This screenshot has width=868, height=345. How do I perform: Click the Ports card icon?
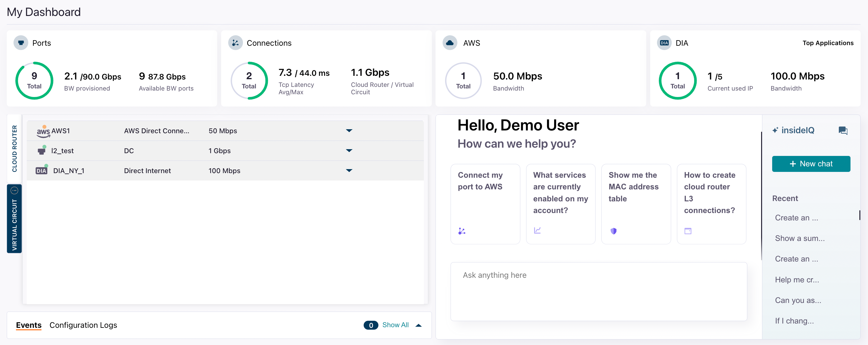point(21,43)
